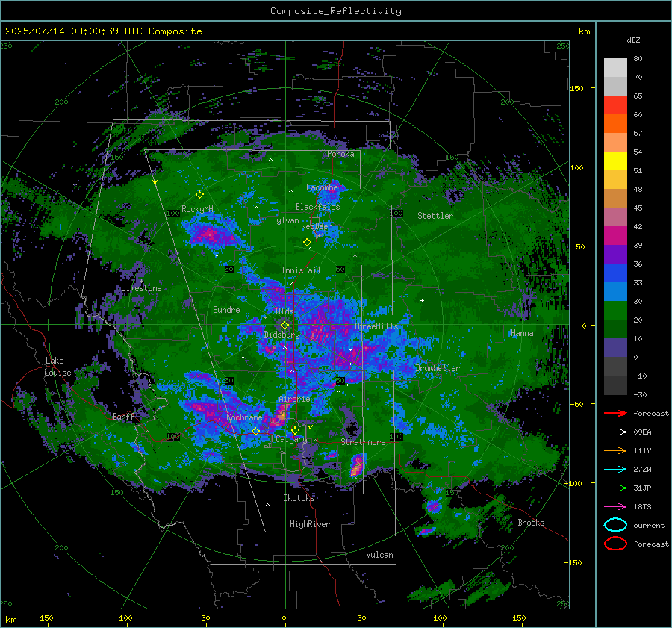
Task: Click the Strathmore city label
Action: (363, 442)
